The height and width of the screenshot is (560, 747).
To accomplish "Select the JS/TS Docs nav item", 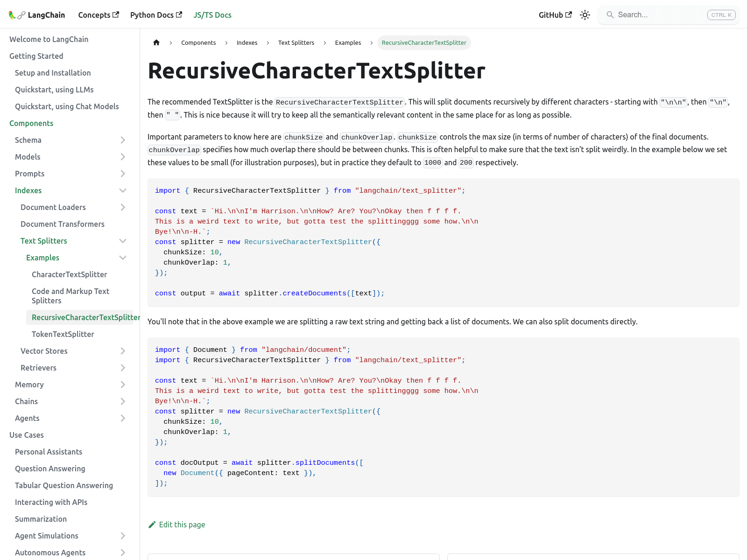I will (x=212, y=15).
